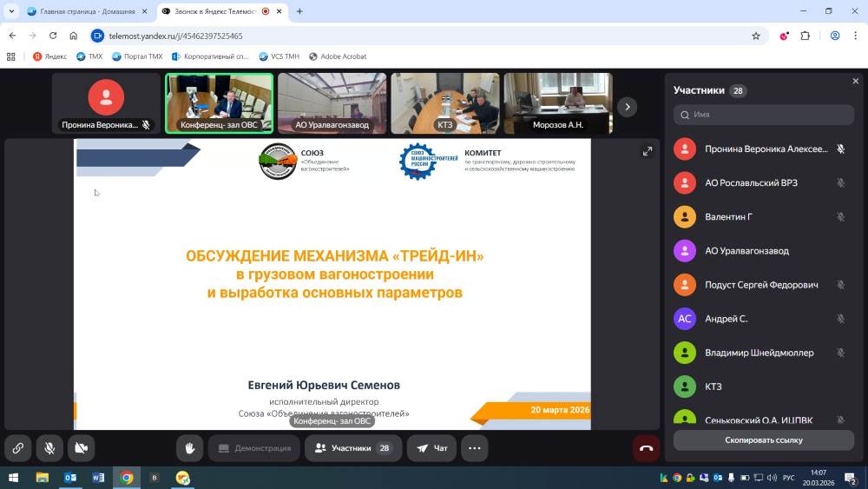Switch to Главная страница browser tab

pyautogui.click(x=85, y=11)
